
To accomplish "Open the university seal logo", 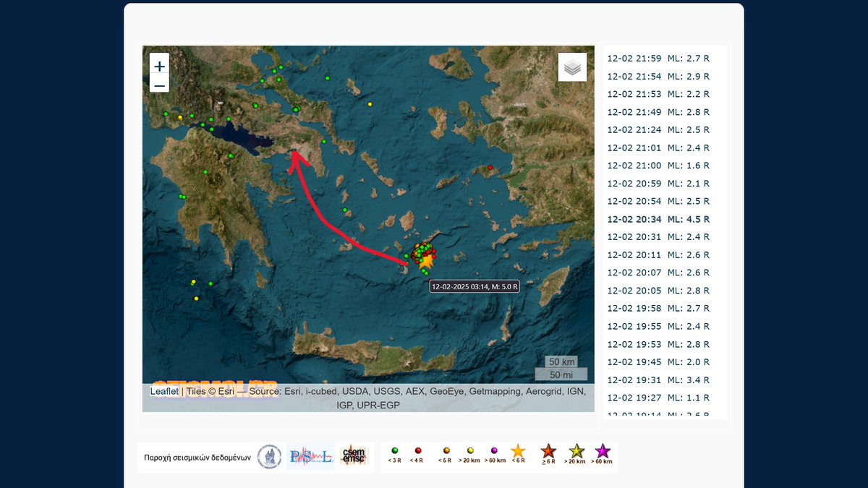I will [x=271, y=455].
